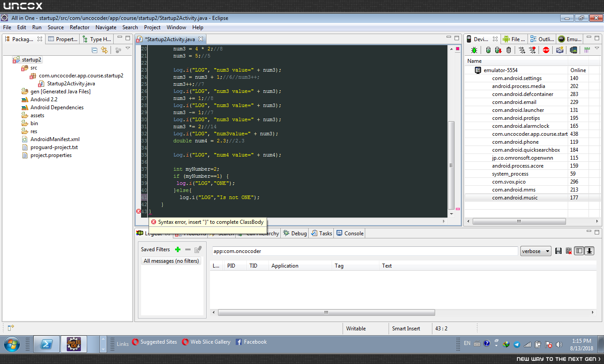This screenshot has width=604, height=364.
Task: Select All messages (no filters) filter
Action: [x=171, y=261]
